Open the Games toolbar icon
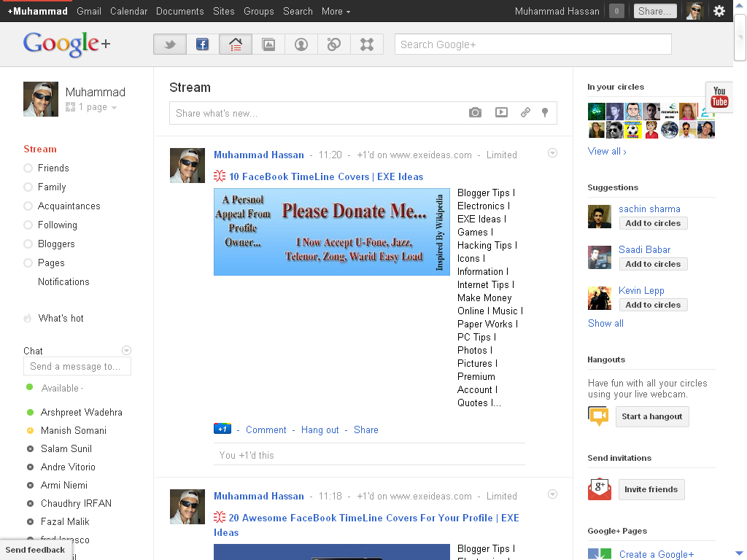747x560 pixels. [367, 44]
